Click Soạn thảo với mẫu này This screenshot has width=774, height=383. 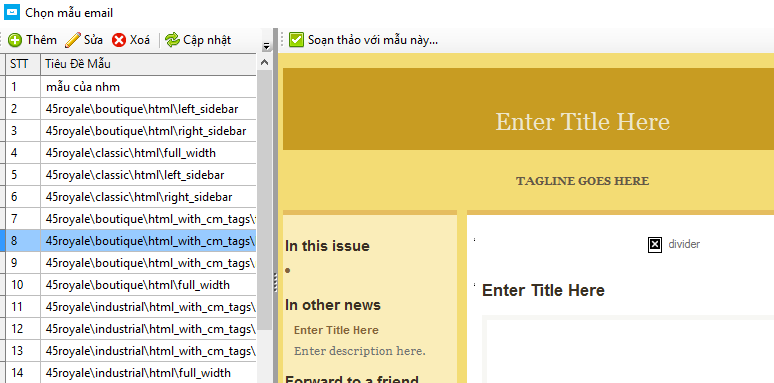373,40
